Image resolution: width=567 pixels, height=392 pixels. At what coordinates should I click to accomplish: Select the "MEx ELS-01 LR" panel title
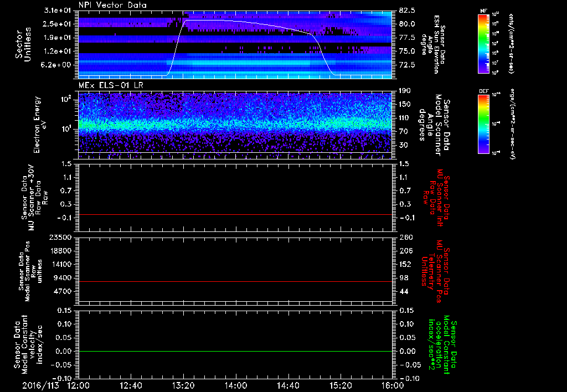pos(110,85)
